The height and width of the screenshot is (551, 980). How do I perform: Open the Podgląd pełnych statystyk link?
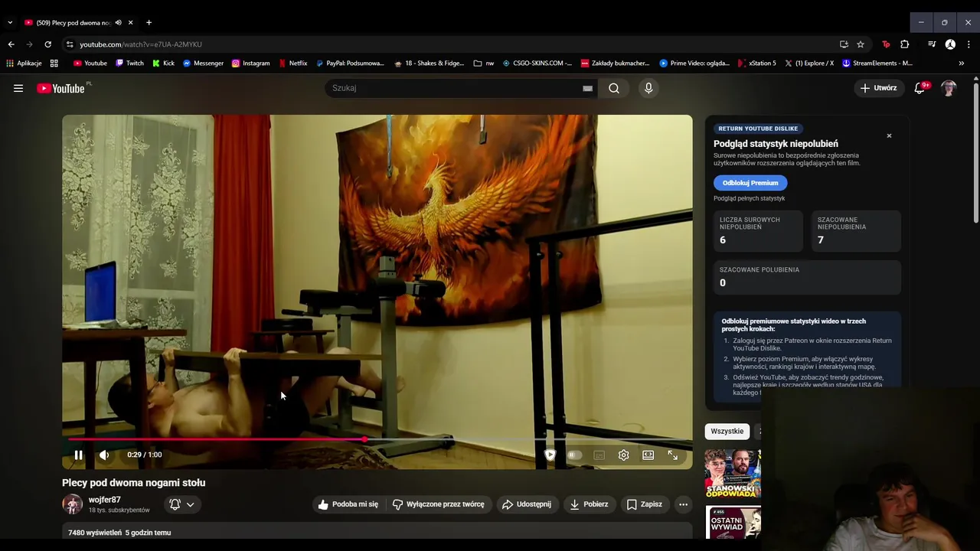click(749, 199)
